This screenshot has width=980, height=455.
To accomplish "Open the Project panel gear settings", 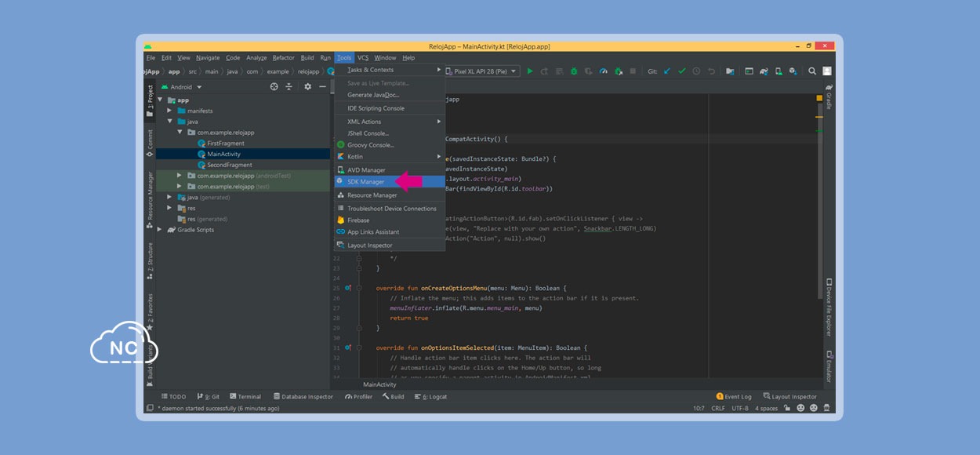I will (x=307, y=87).
